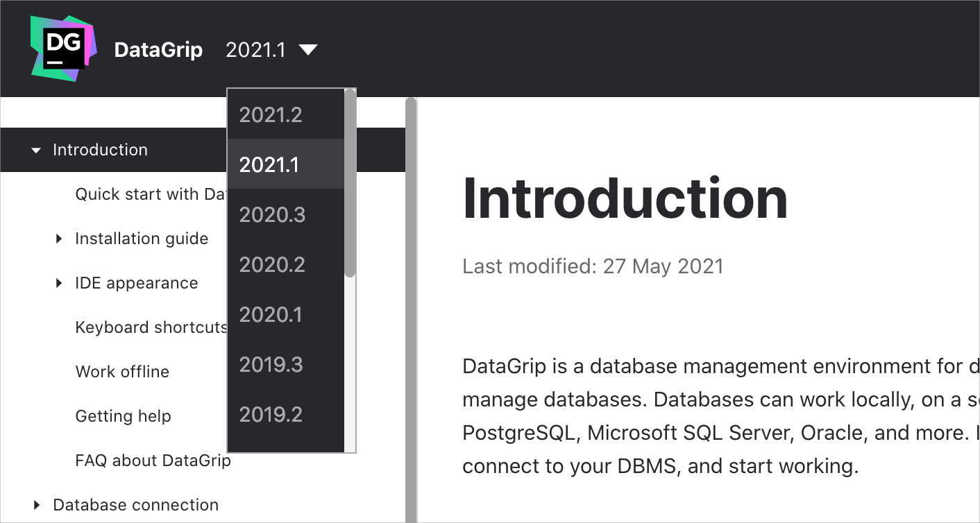Click the version dropdown scrollbar

tap(350, 180)
